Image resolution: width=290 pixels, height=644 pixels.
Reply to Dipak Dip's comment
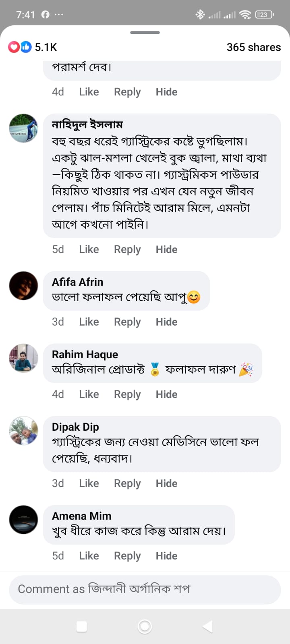coord(127,483)
